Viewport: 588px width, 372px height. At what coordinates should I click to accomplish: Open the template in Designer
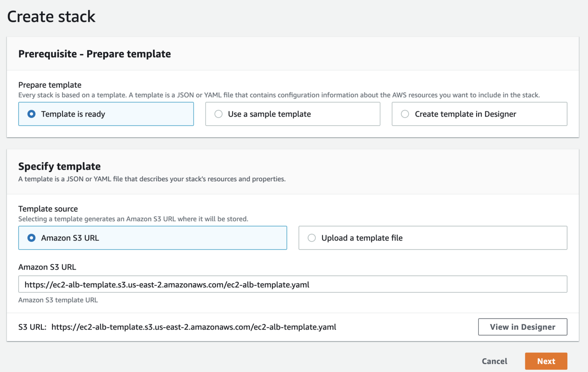click(x=522, y=327)
